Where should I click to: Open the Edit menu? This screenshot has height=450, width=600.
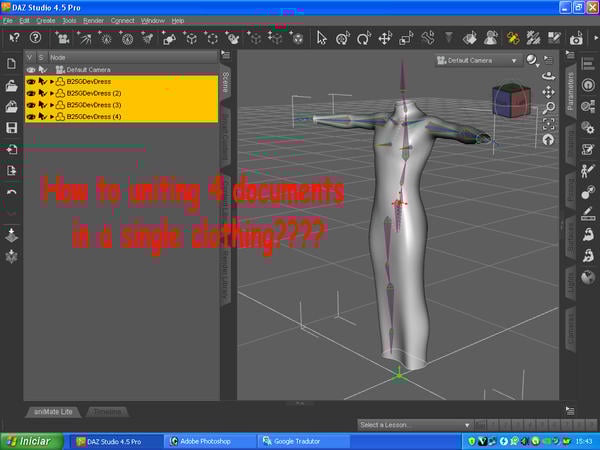pyautogui.click(x=24, y=21)
